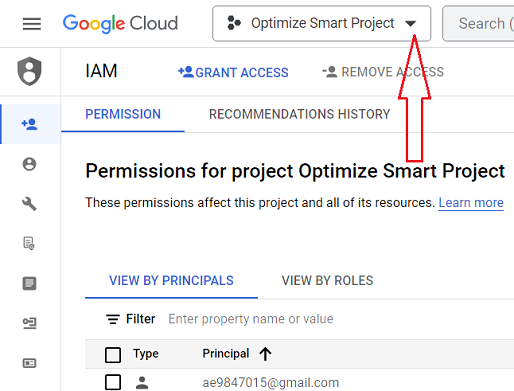The height and width of the screenshot is (391, 514).
Task: Click the Filter lines icon
Action: pos(113,319)
